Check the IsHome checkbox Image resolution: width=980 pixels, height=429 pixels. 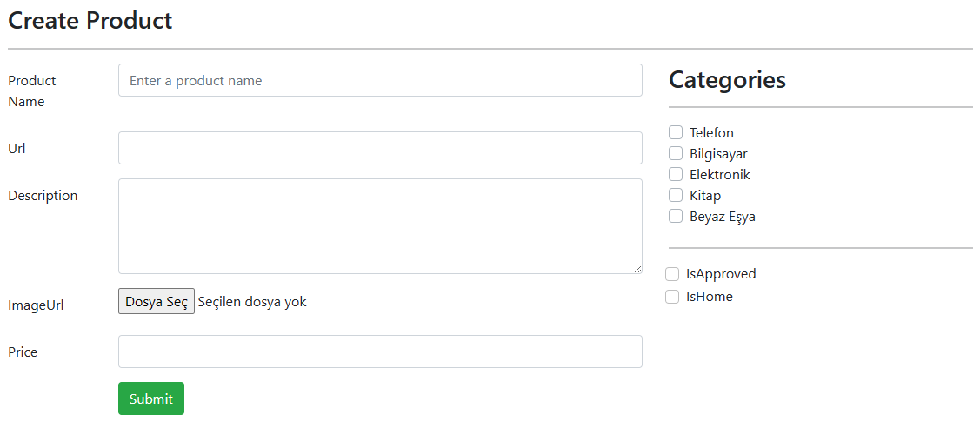click(672, 297)
